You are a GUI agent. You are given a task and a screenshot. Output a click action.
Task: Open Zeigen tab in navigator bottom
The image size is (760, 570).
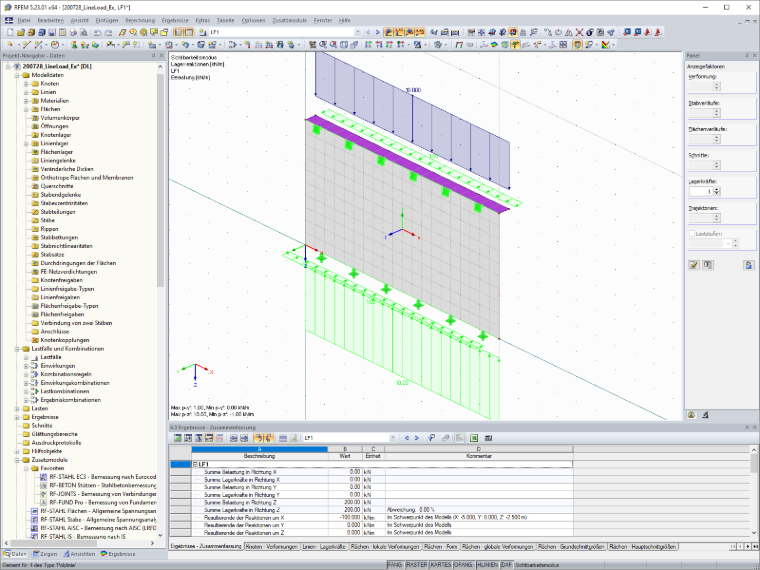(x=45, y=554)
